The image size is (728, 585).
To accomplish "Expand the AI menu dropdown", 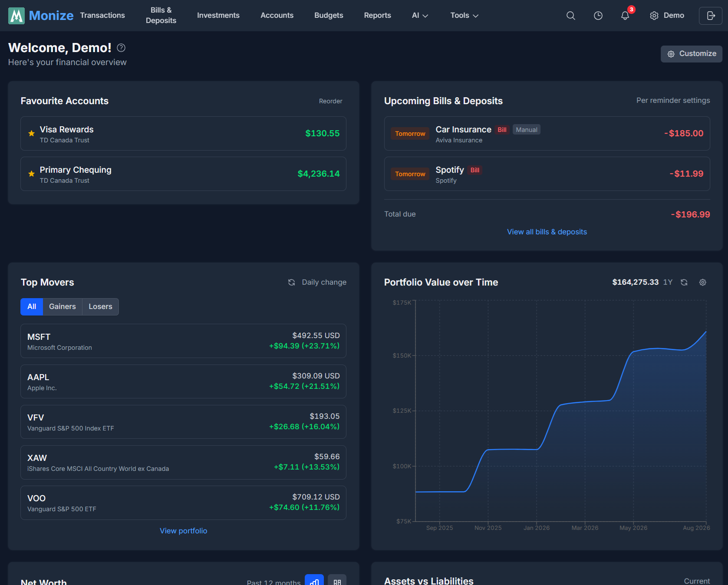I will [x=420, y=16].
